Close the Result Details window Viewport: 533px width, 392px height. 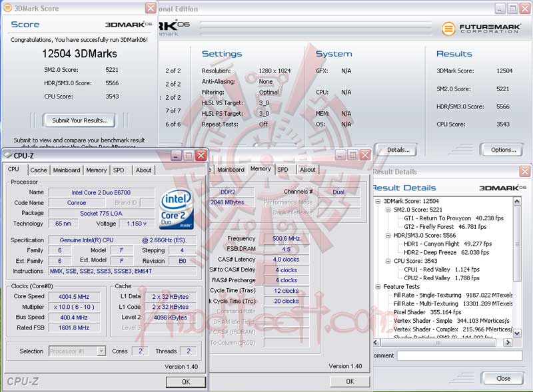point(525,171)
